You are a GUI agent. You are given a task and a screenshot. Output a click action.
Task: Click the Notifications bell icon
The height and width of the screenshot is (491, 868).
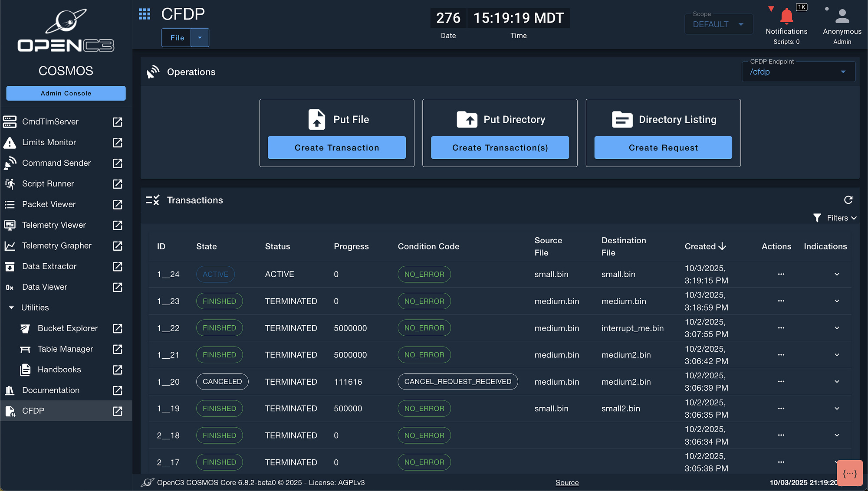(786, 16)
